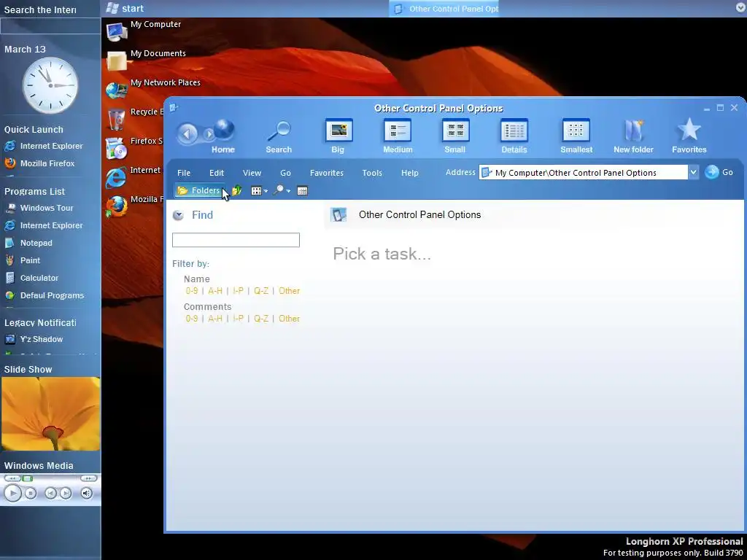Open the Favorites menu
This screenshot has width=747, height=560.
327,173
